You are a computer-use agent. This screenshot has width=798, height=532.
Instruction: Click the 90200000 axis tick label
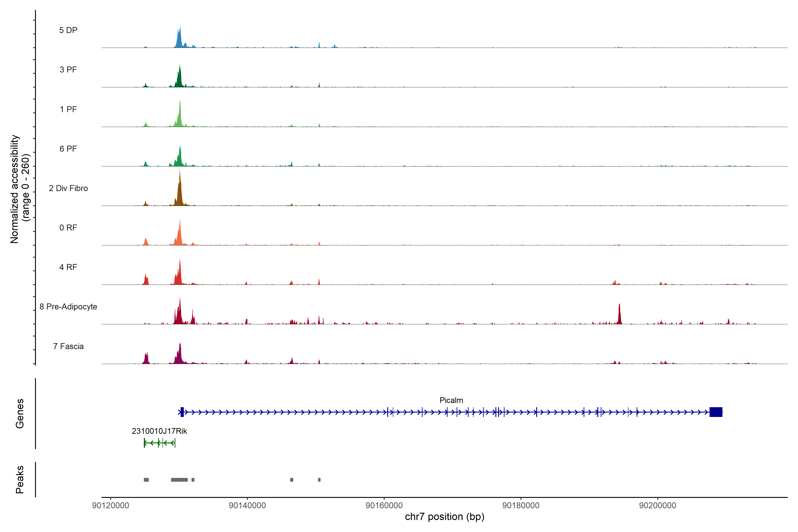click(657, 506)
